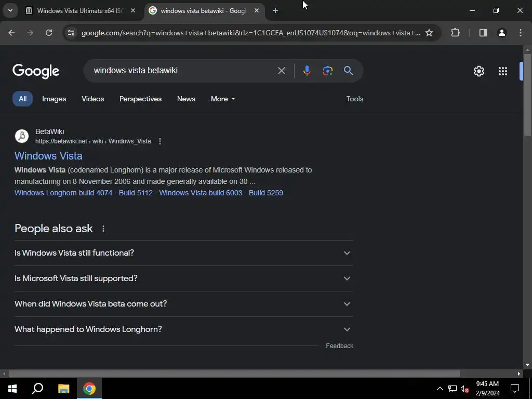The image size is (532, 399).
Task: Open the Extensions puzzle icon
Action: click(x=455, y=33)
